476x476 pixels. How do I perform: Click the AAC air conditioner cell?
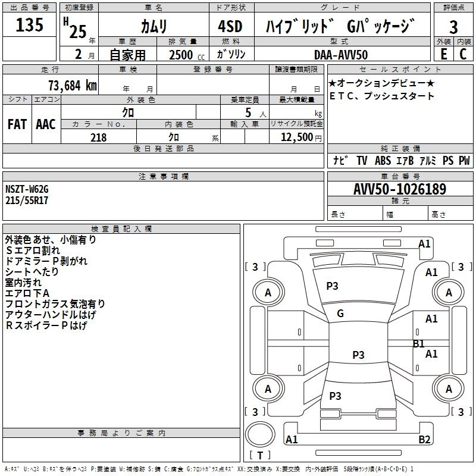pyautogui.click(x=46, y=124)
